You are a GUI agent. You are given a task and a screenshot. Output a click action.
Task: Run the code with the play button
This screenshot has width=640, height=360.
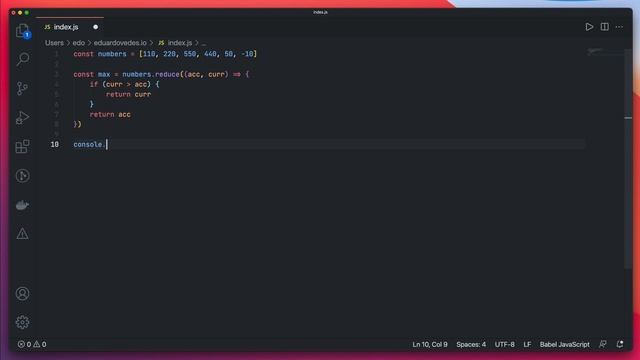point(589,27)
